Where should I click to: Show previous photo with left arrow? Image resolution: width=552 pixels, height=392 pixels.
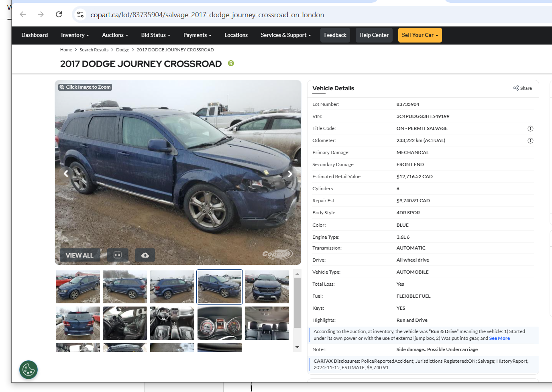click(x=66, y=174)
